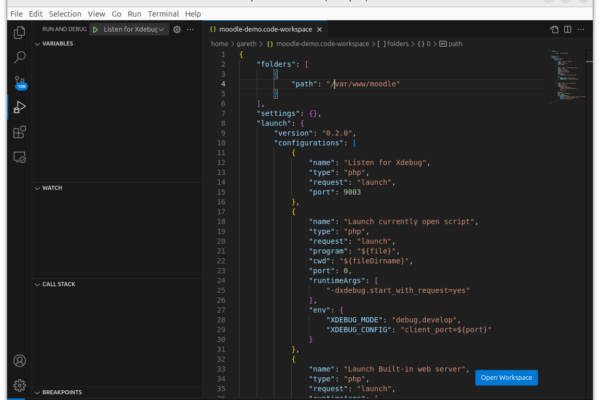Viewport: 600px width, 400px height.
Task: Click the "settings" key on line 7
Action: coord(278,113)
